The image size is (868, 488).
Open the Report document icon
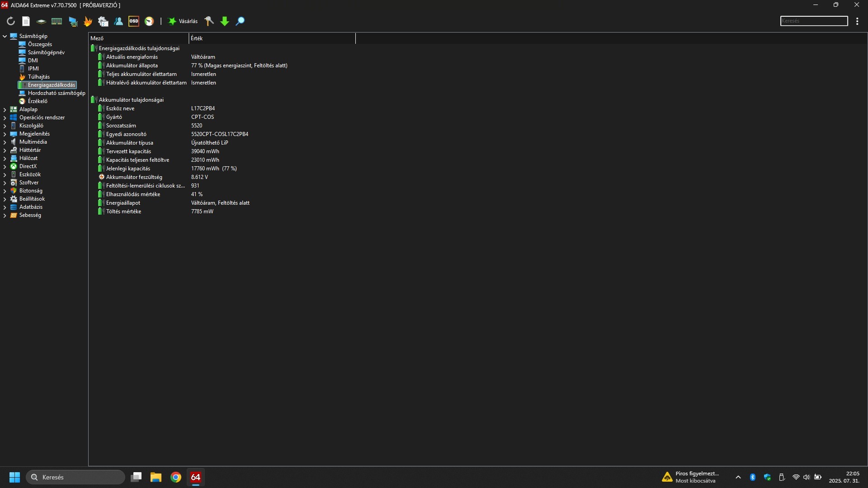(26, 21)
